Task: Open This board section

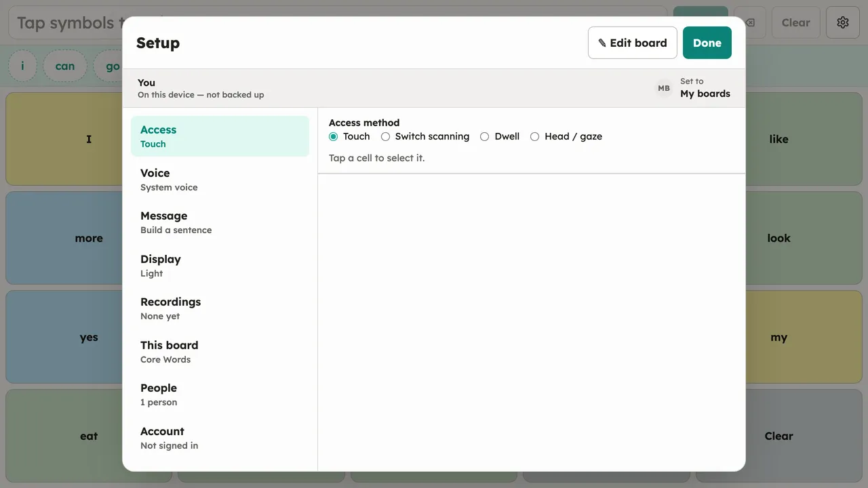Action: [x=220, y=352]
